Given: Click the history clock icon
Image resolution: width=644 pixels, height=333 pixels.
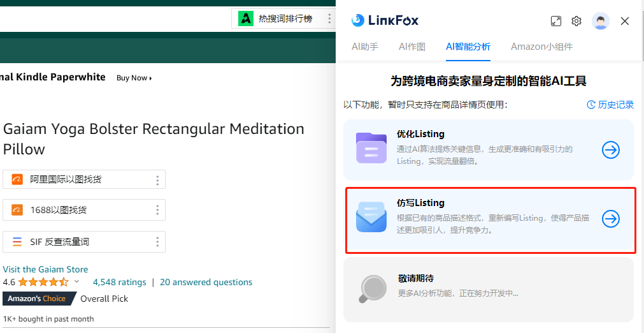Looking at the screenshot, I should pos(591,105).
